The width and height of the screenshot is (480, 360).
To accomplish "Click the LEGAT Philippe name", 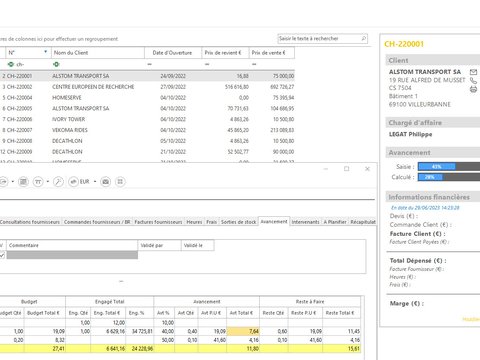I will pos(410,134).
